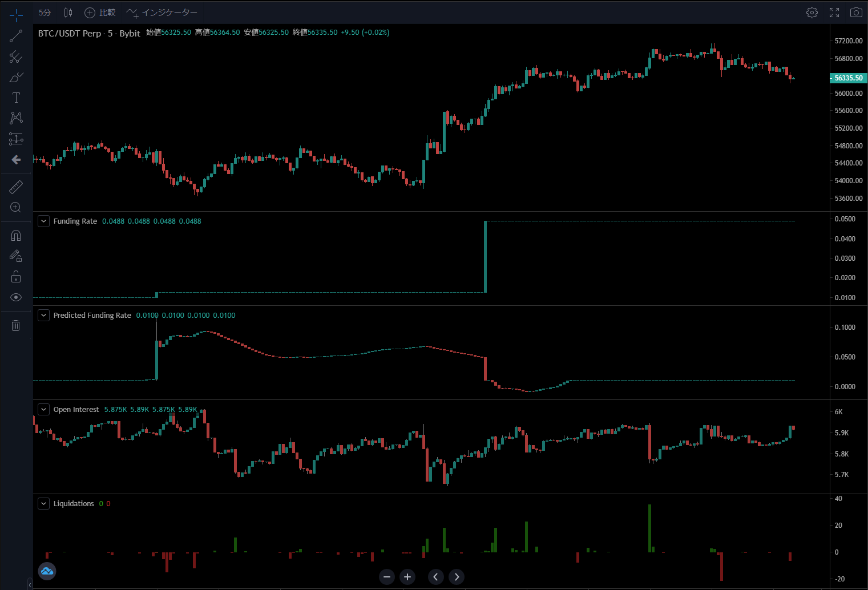
Task: Click the closing value 終値56335.50
Action: 315,33
